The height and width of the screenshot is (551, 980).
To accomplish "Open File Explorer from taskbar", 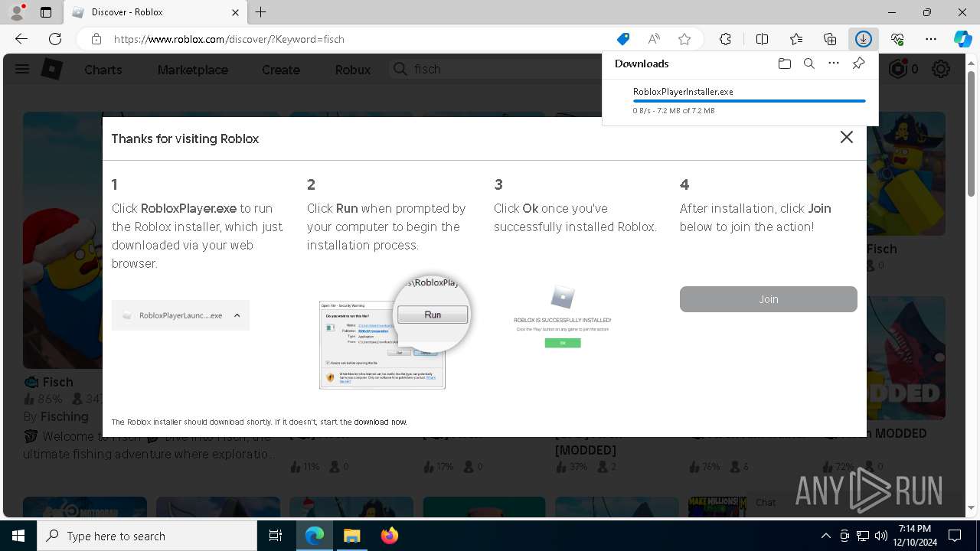I will click(351, 536).
